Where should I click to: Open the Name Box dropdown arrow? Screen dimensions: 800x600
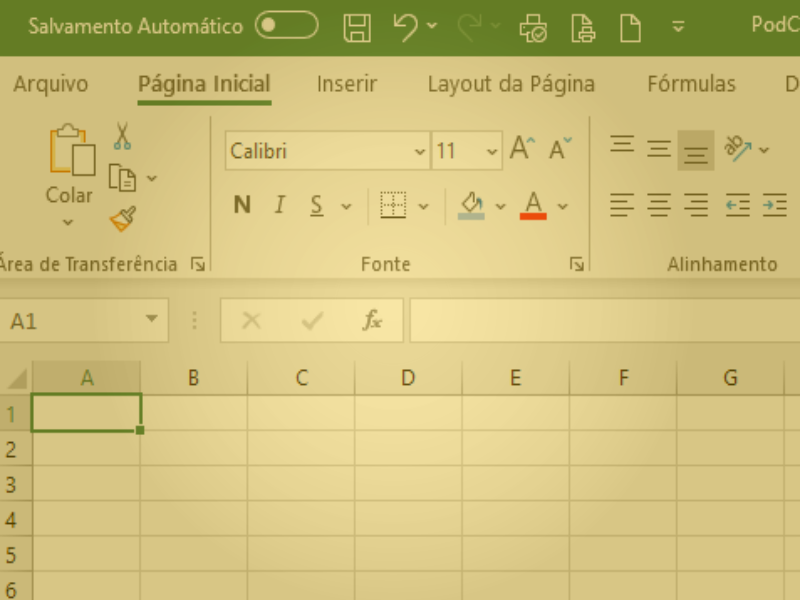151,319
